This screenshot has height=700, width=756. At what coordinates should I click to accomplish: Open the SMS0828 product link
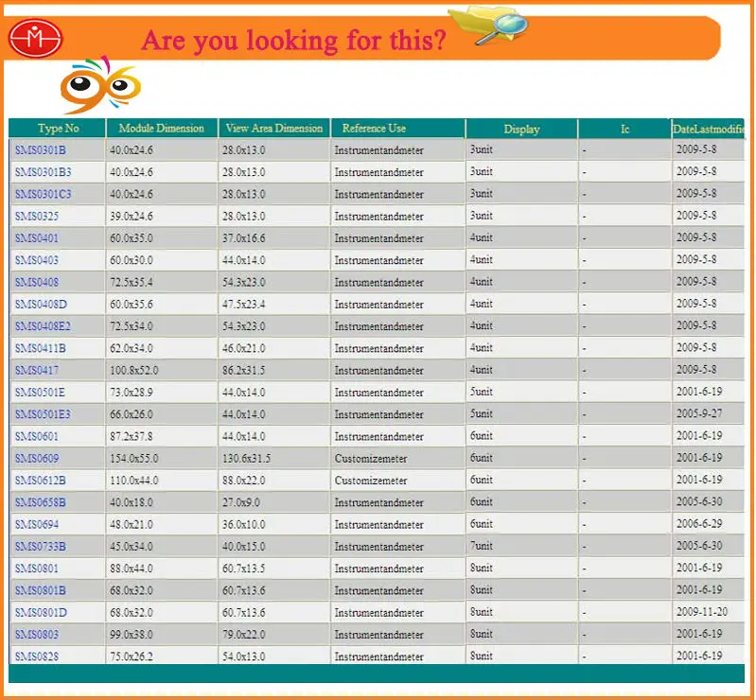(36, 656)
